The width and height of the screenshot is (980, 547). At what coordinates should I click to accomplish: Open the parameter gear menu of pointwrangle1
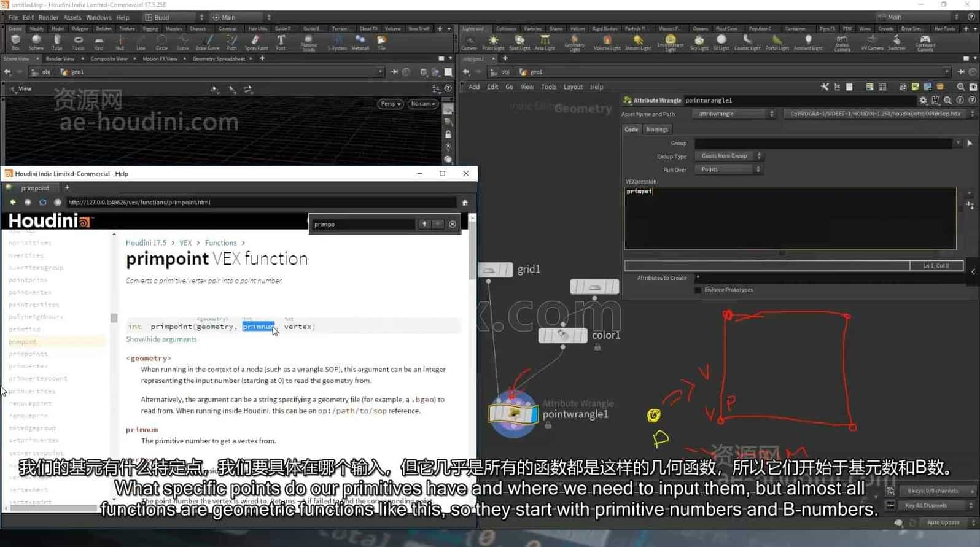pyautogui.click(x=923, y=100)
